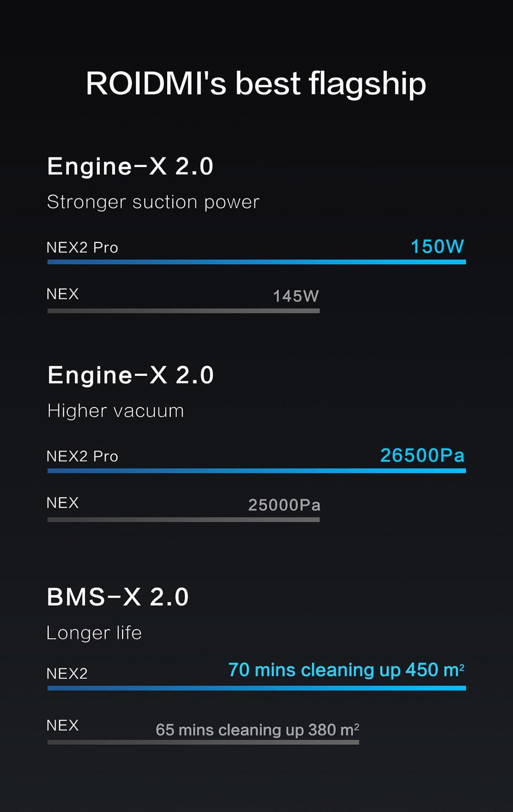The image size is (513, 812).
Task: Click the blue 26500Pa vacuum bar
Action: pyautogui.click(x=256, y=471)
